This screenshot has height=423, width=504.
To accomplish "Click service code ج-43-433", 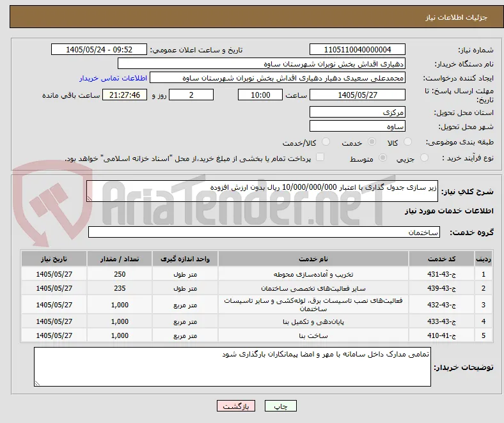I will point(442,321).
